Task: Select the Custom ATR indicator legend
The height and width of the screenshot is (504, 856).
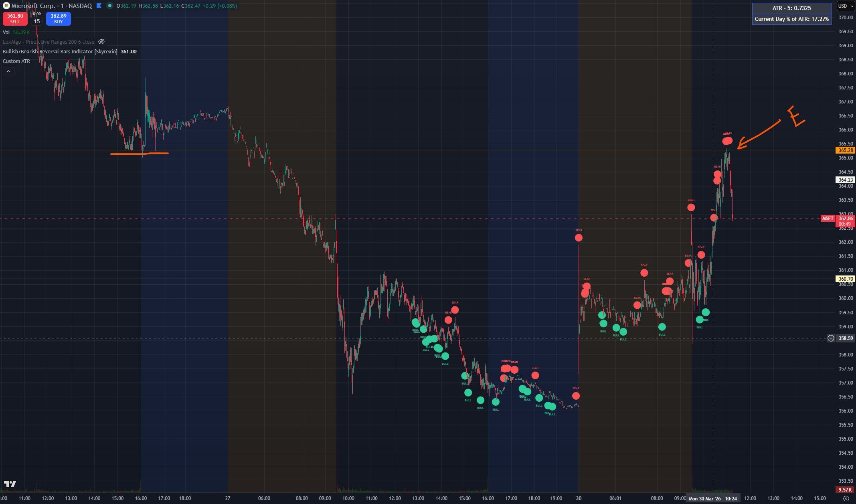Action: [16, 61]
